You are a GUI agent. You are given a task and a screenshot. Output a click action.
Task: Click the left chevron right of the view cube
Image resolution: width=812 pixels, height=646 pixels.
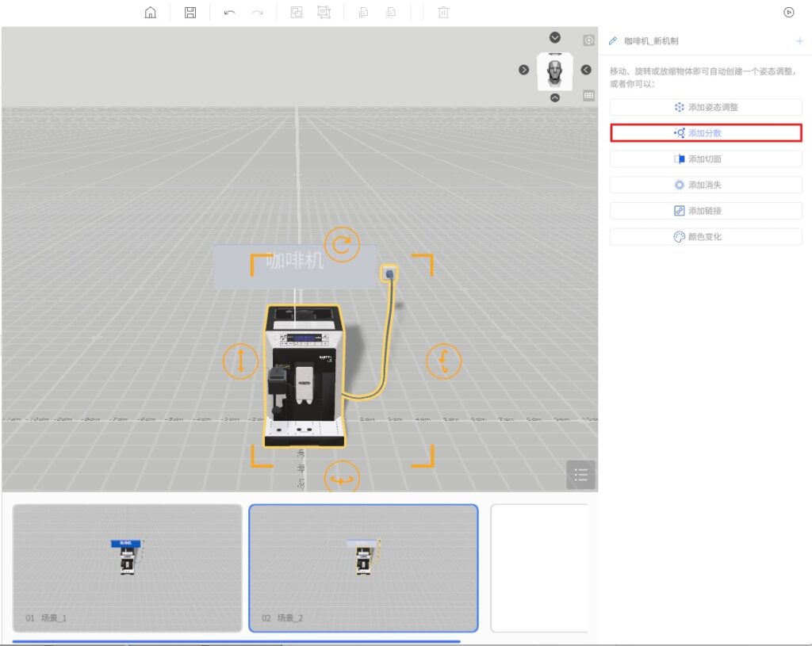pyautogui.click(x=586, y=70)
